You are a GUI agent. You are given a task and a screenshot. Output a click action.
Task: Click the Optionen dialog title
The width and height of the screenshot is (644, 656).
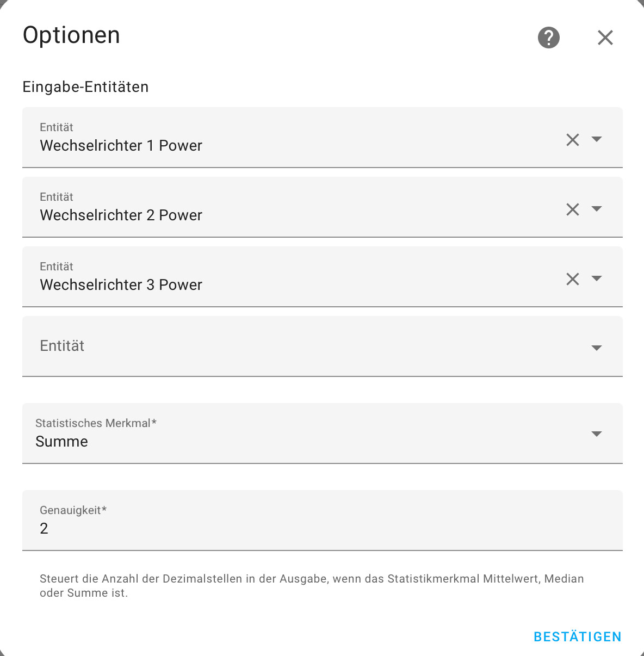click(x=71, y=35)
